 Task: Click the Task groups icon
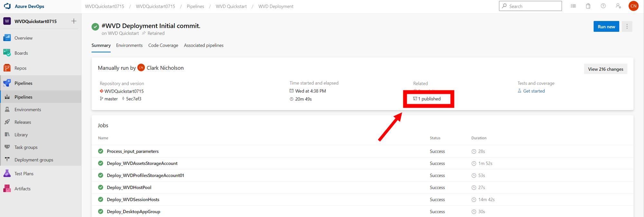point(7,147)
